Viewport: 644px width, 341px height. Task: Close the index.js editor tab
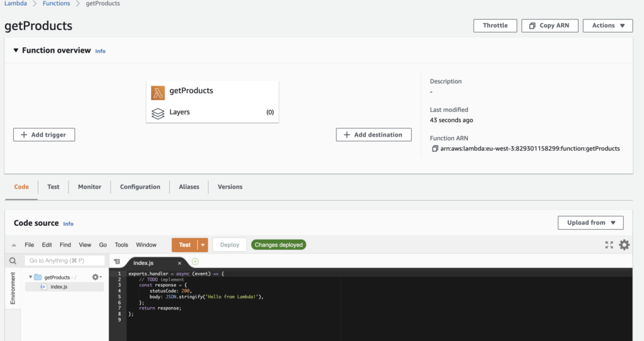[179, 263]
